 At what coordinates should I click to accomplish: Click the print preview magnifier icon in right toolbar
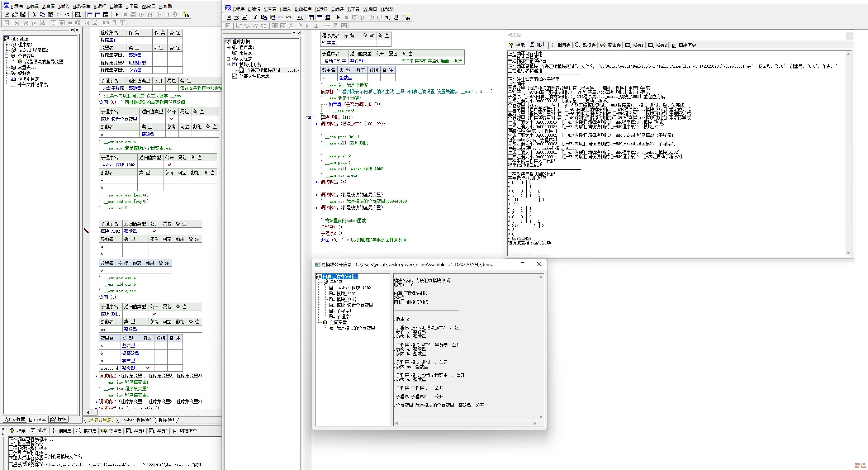pos(299,18)
